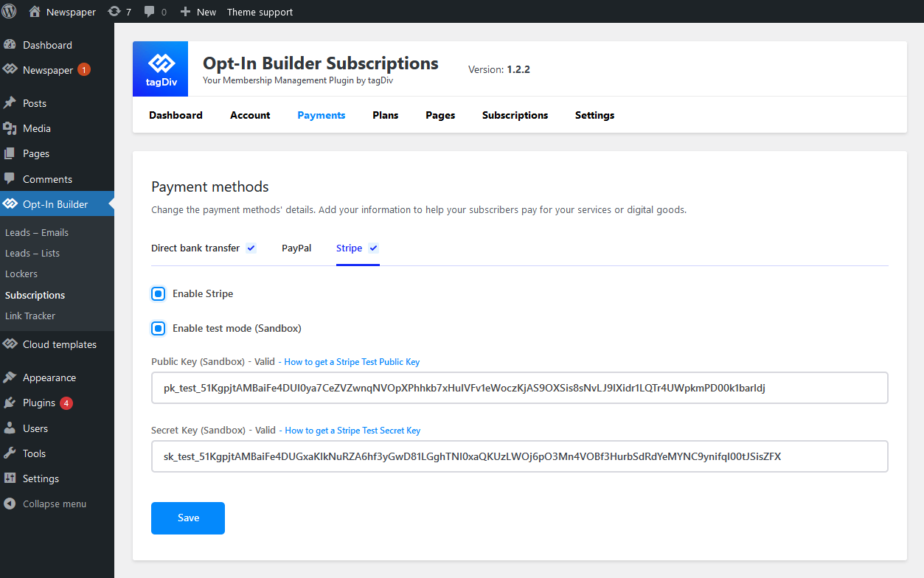Click the Settings sliders icon in sidebar
Image resolution: width=924 pixels, height=578 pixels.
[x=10, y=478]
